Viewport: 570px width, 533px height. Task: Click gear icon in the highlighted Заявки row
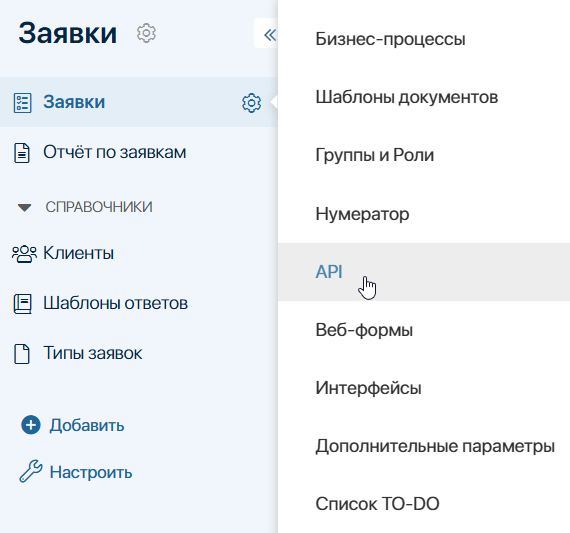252,103
